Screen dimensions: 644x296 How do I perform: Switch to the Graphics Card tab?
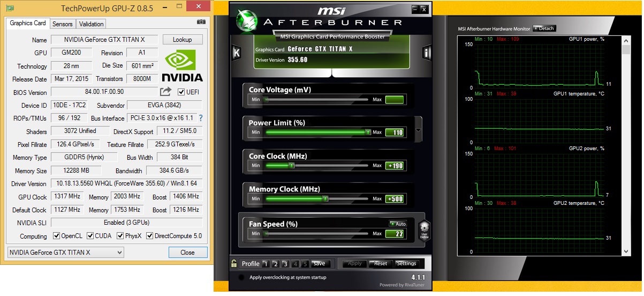(28, 23)
